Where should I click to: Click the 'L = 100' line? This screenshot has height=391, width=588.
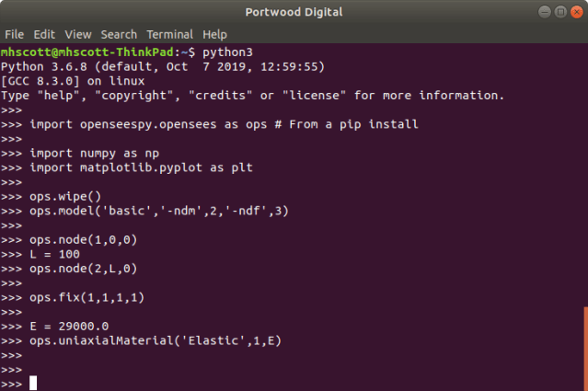[x=54, y=254]
